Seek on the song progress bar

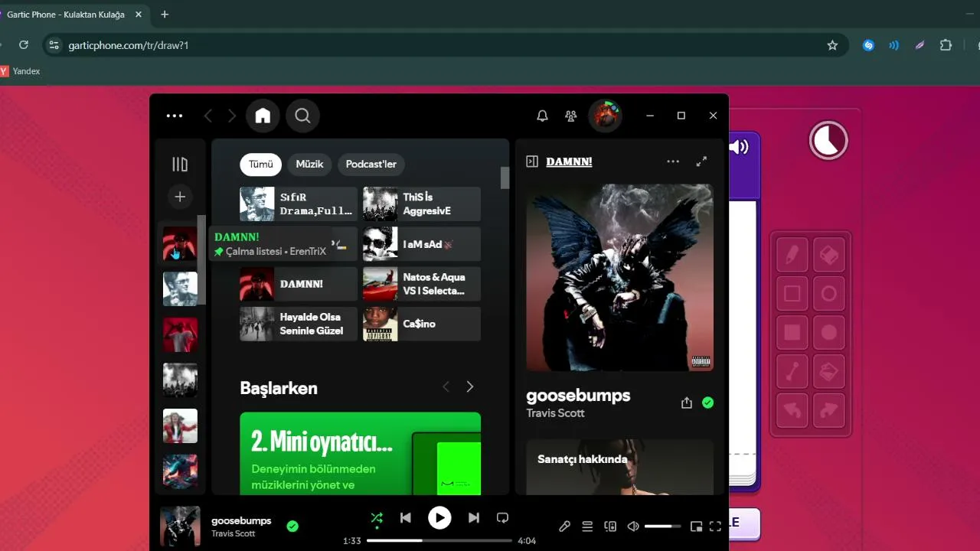tap(439, 540)
